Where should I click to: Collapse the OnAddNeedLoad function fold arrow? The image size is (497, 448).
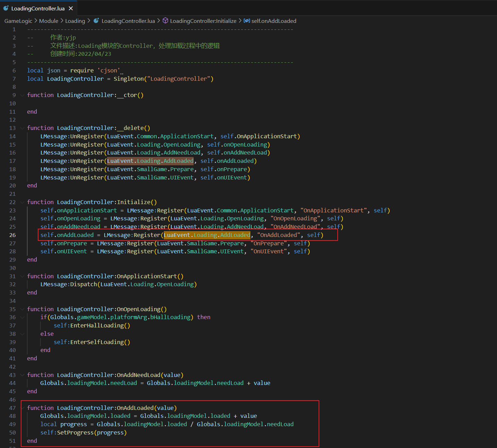point(23,375)
